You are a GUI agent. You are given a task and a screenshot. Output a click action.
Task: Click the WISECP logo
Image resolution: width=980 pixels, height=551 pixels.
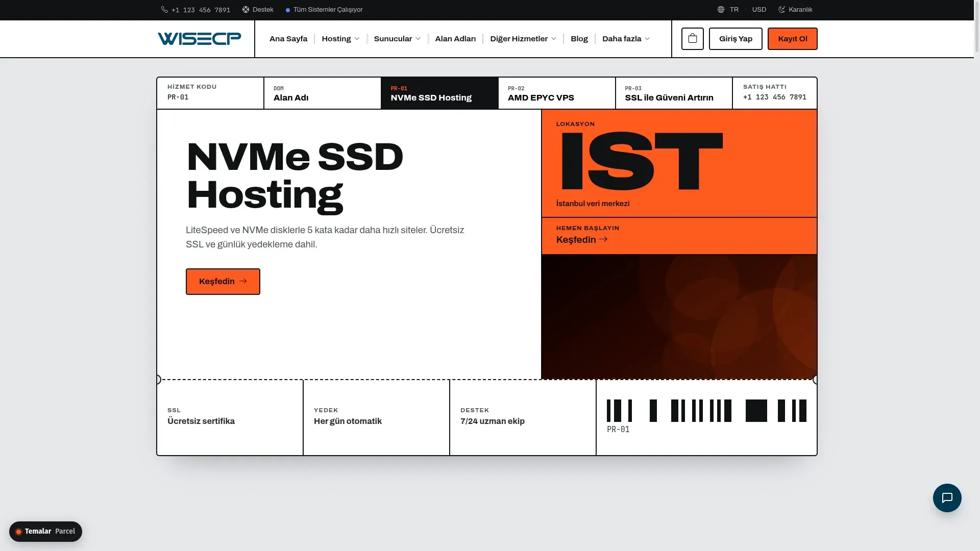(200, 39)
